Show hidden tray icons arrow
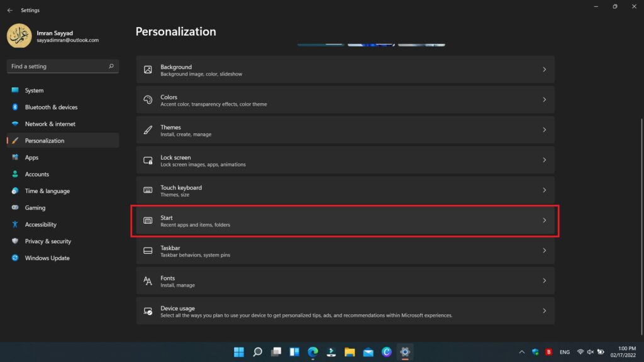 pos(522,352)
